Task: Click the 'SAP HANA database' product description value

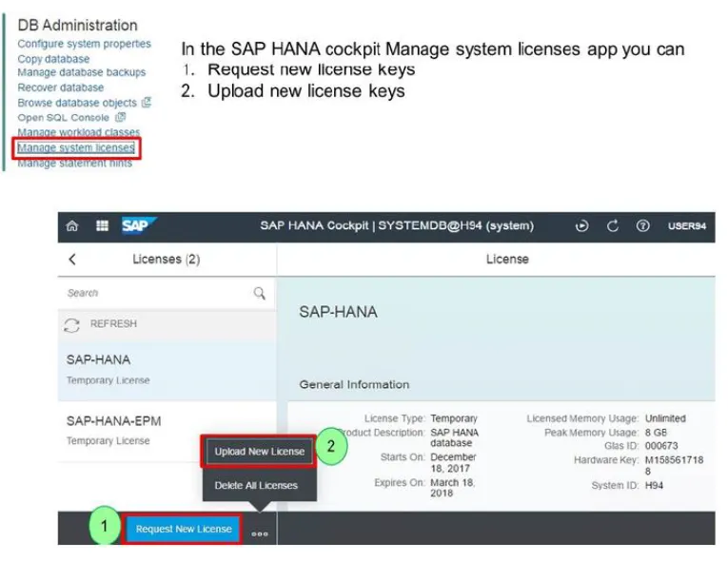Action: click(454, 437)
